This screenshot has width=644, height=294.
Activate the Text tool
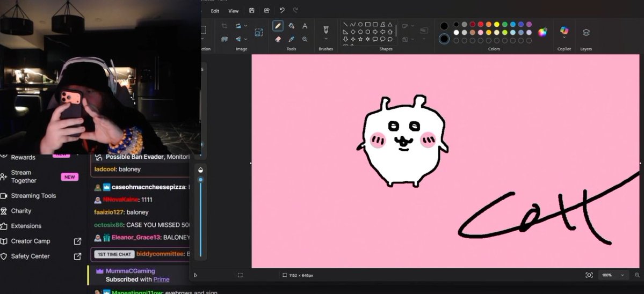tap(305, 26)
